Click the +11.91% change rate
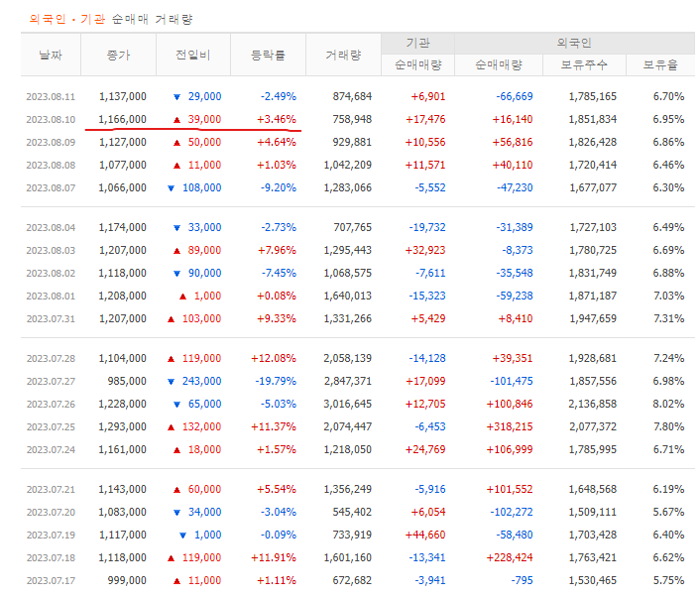700x597 pixels. (x=274, y=557)
